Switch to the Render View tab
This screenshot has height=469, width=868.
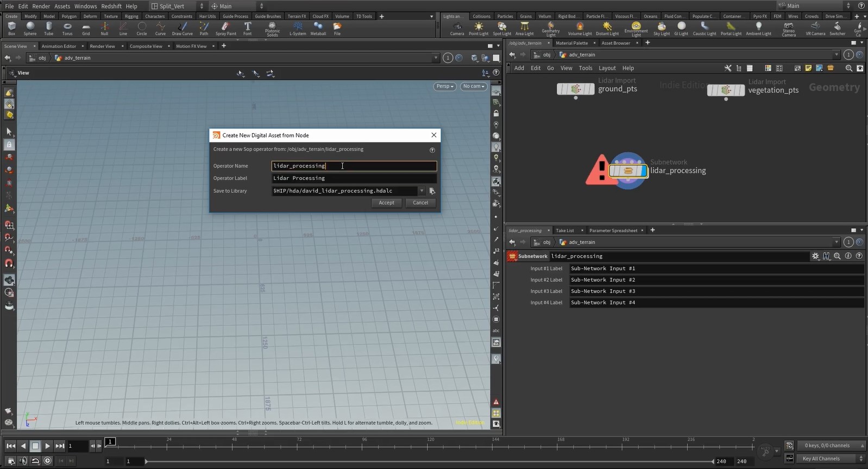102,46
